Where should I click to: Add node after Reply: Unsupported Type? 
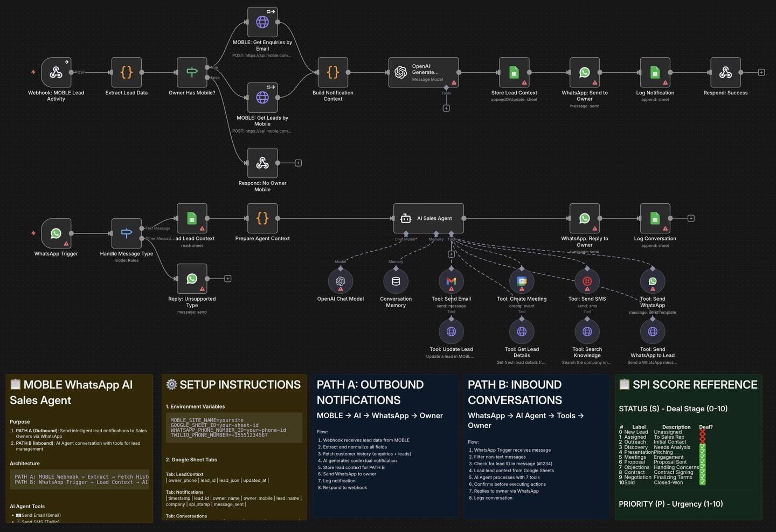coord(228,279)
